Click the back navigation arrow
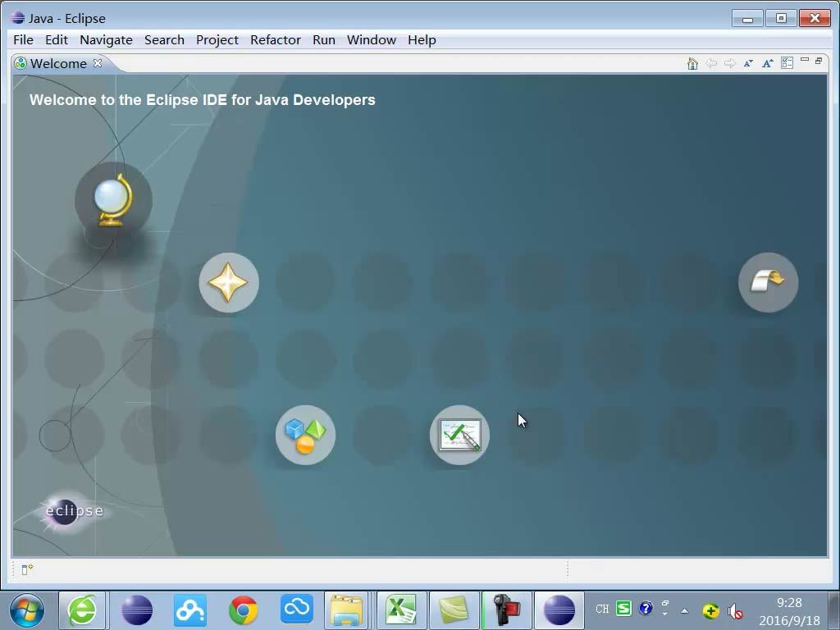Image resolution: width=840 pixels, height=630 pixels. (711, 63)
